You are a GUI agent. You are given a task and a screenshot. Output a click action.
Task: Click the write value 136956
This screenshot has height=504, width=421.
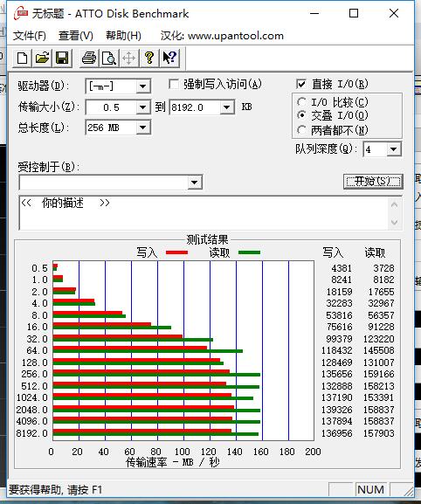[337, 433]
